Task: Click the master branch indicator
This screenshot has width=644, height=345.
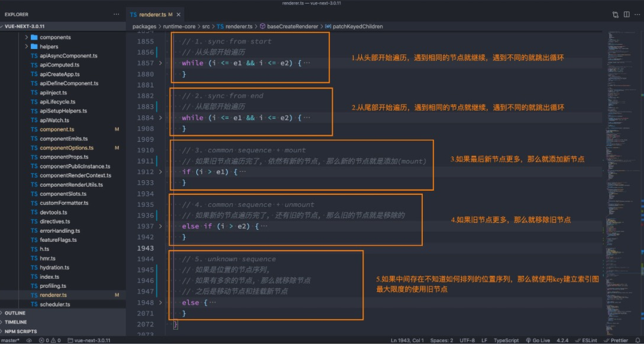Action: tap(11, 341)
